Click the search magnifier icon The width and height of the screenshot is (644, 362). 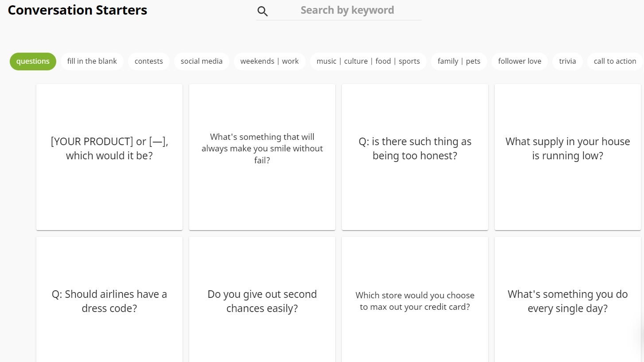(x=263, y=12)
